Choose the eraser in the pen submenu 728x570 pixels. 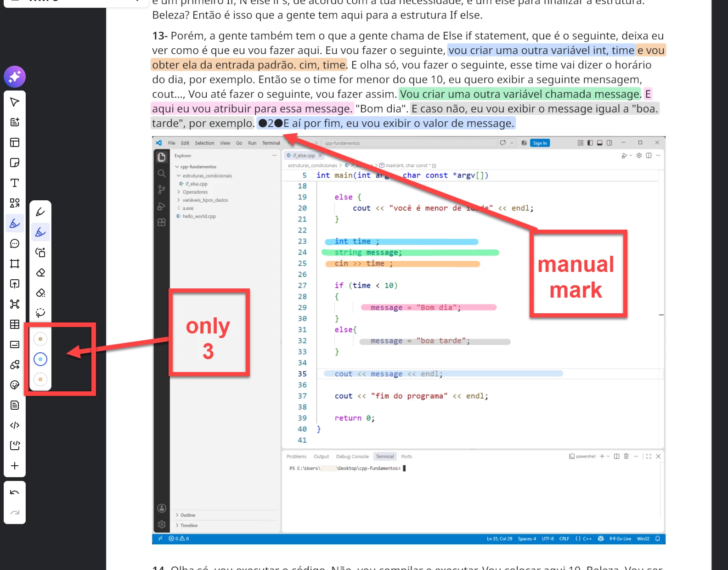tap(40, 273)
